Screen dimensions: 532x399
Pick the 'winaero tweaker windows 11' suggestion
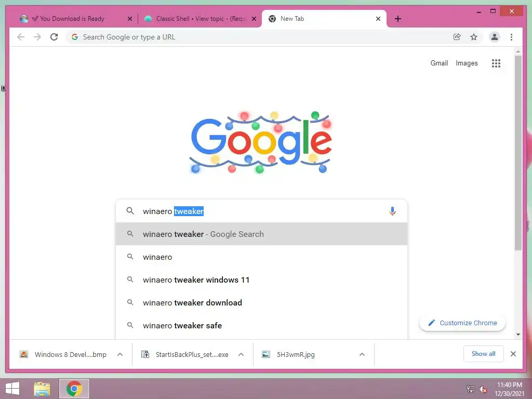point(261,280)
